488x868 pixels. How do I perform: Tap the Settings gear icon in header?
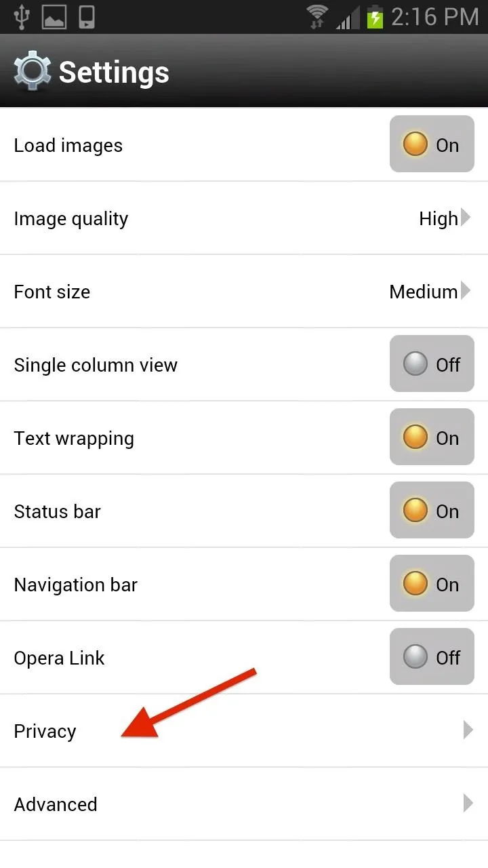[32, 71]
